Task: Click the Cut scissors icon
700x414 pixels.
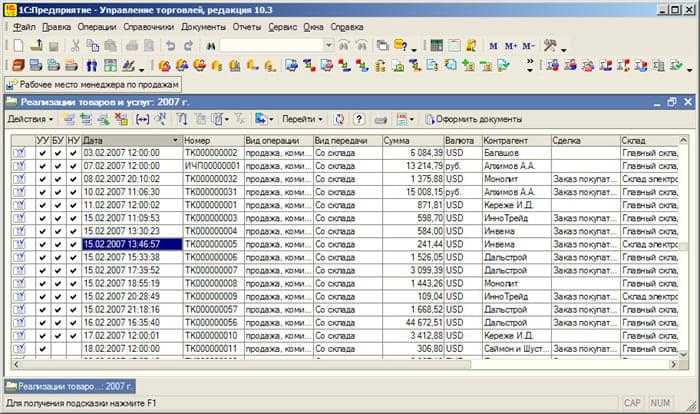Action: click(75, 45)
